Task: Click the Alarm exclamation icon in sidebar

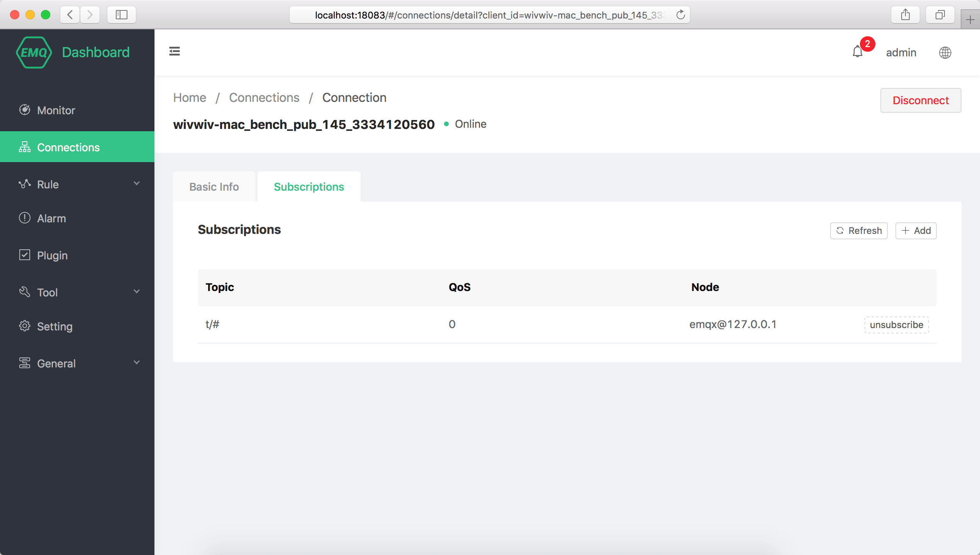Action: tap(25, 218)
